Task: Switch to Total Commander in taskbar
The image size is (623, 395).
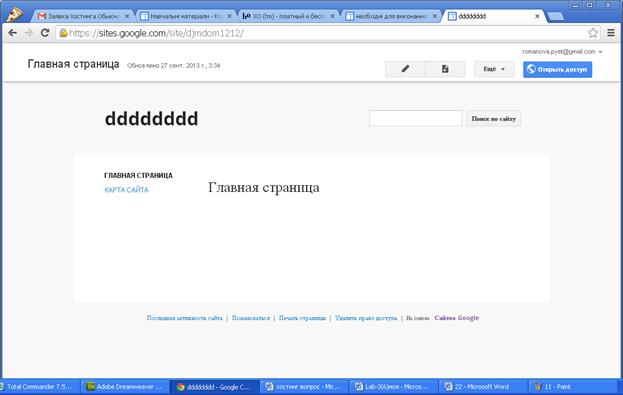Action: click(x=40, y=386)
